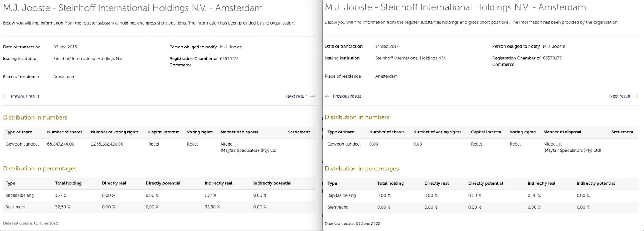Viewport: 644px width, 231px height.
Task: Click left arrow icon in the 07 dec 2015 filing
Action: click(6, 97)
